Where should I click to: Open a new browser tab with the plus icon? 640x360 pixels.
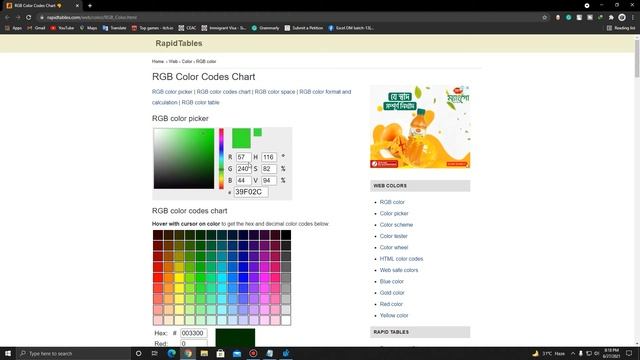90,6
